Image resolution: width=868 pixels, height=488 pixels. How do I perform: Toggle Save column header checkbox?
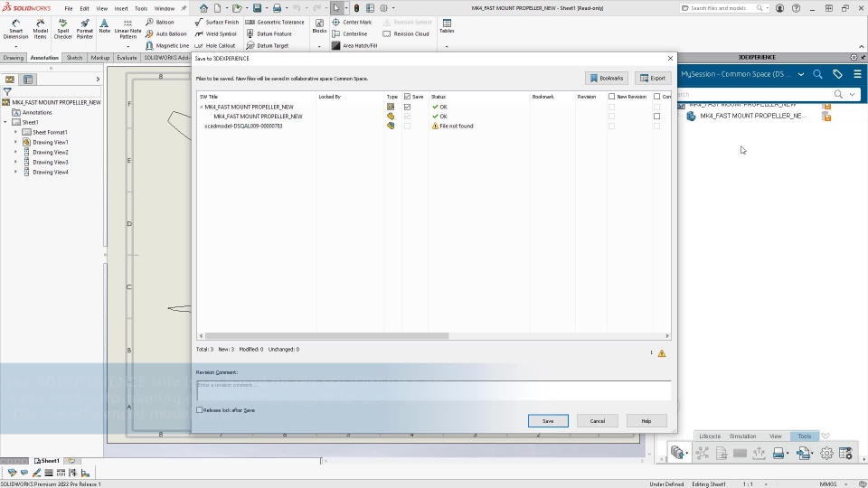click(x=407, y=97)
